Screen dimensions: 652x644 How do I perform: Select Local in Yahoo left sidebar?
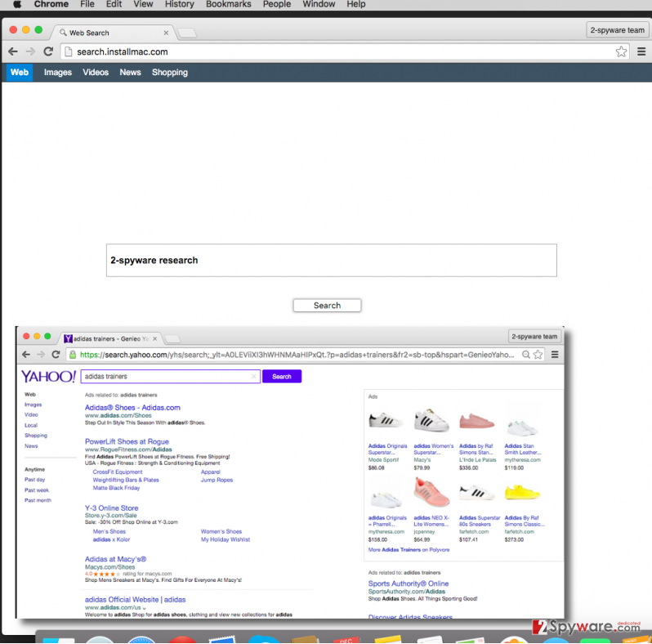(31, 425)
